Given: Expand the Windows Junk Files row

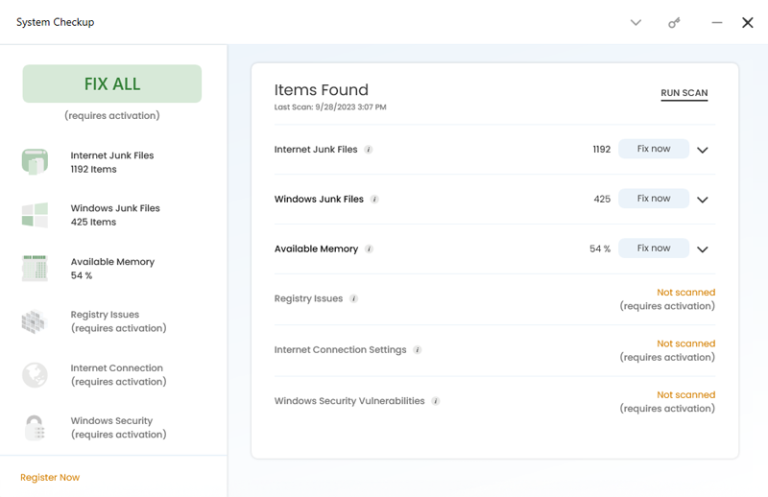Looking at the screenshot, I should 702,199.
